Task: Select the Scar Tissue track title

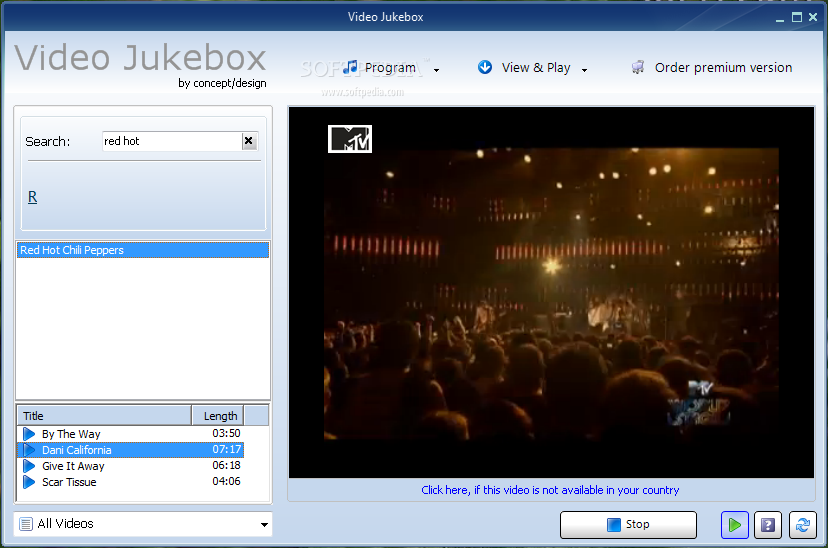Action: [x=69, y=482]
